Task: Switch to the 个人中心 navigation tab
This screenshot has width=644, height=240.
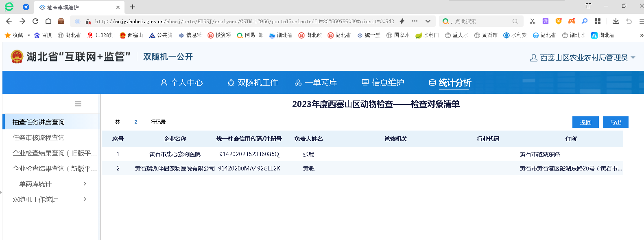Action: (x=181, y=83)
